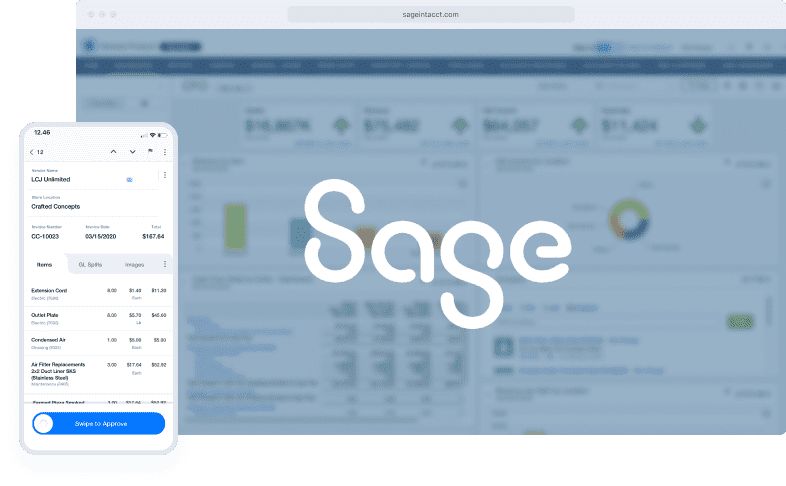The image size is (786, 486).
Task: Select the Items tab
Action: point(44,264)
